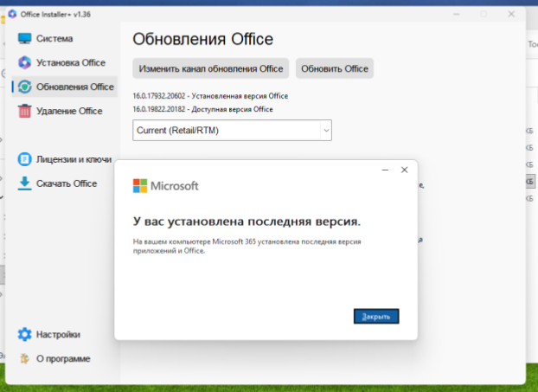Switch to Обновления Office sidebar item
538x392 pixels.
pyautogui.click(x=75, y=87)
